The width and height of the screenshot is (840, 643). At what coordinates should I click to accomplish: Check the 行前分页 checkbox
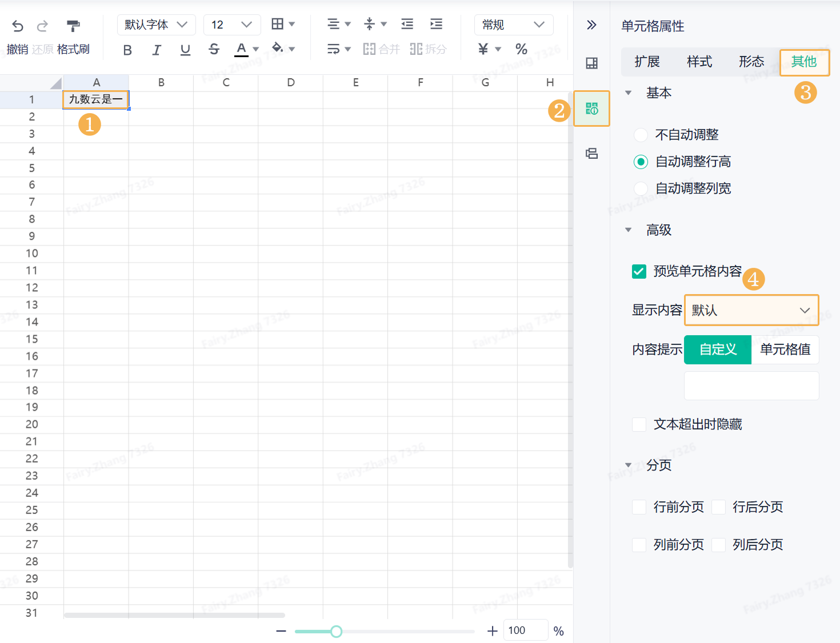coord(639,507)
